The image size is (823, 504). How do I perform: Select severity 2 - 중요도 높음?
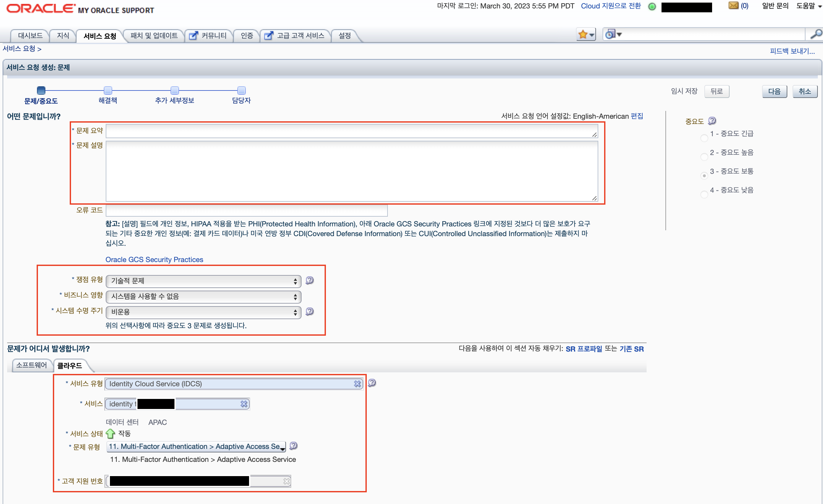[x=704, y=157]
